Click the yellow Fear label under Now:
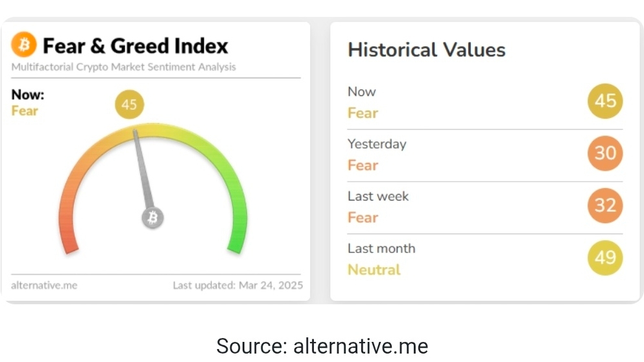Image resolution: width=644 pixels, height=362 pixels. 25,111
